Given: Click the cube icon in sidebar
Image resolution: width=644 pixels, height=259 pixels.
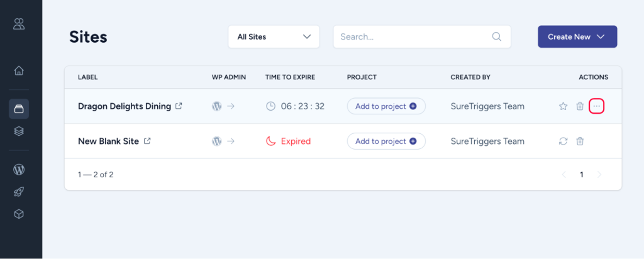Looking at the screenshot, I should click(x=19, y=214).
